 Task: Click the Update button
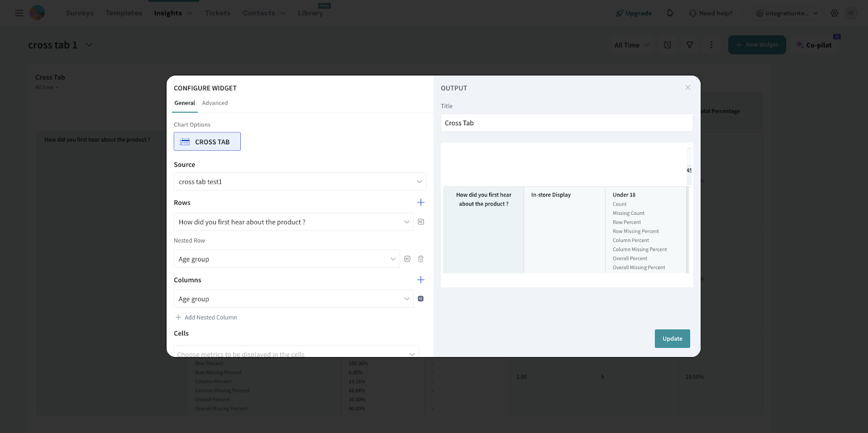click(x=672, y=339)
